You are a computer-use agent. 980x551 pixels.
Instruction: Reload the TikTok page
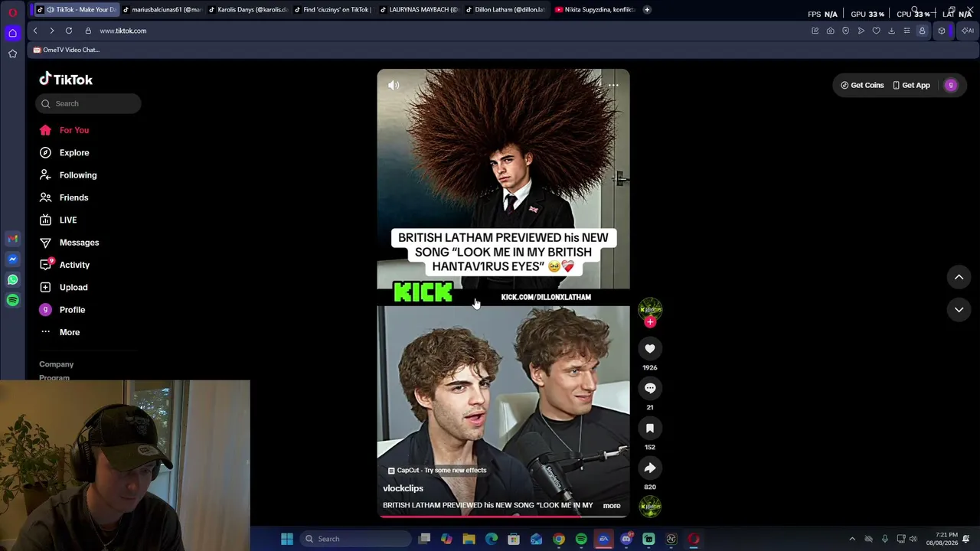[69, 31]
